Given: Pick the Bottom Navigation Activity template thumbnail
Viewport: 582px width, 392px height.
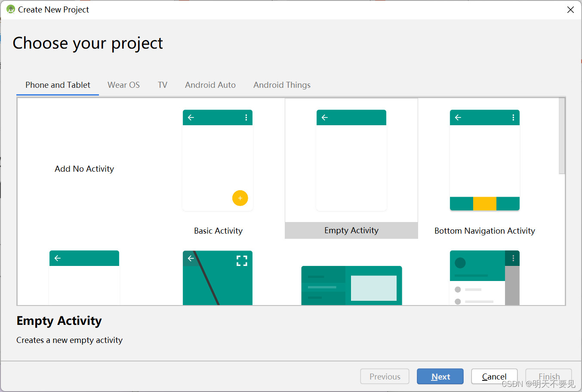Looking at the screenshot, I should point(485,160).
